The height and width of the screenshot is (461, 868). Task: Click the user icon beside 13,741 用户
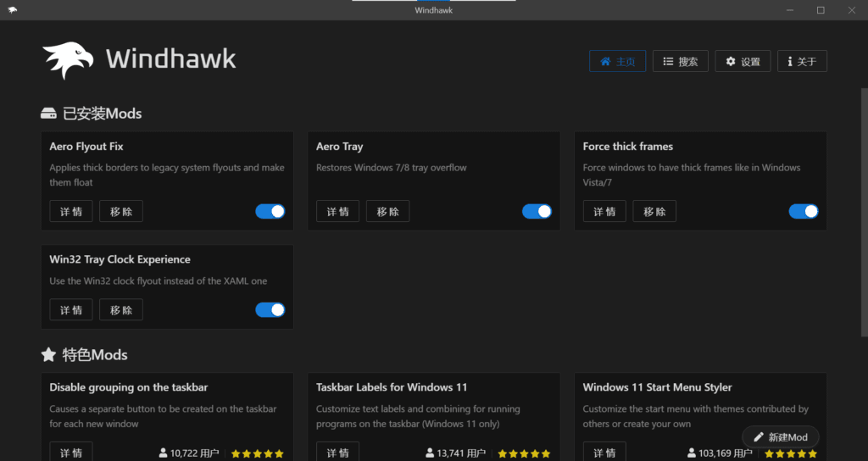431,453
